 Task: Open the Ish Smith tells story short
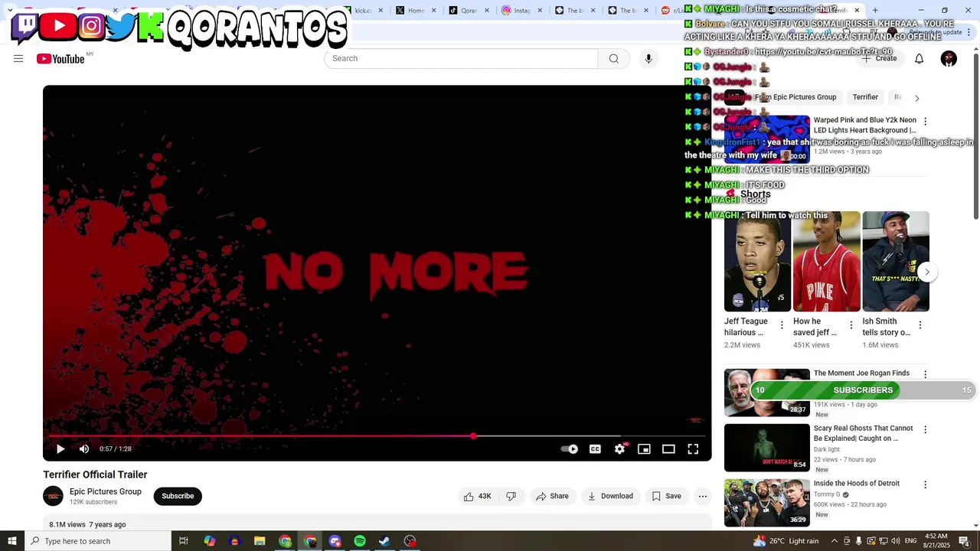coord(895,262)
